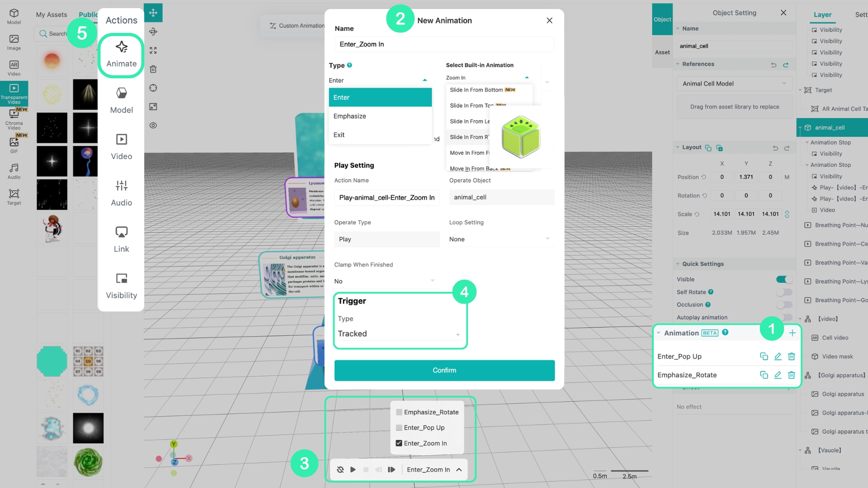This screenshot has width=868, height=488.
Task: Choose the Model action
Action: [121, 101]
